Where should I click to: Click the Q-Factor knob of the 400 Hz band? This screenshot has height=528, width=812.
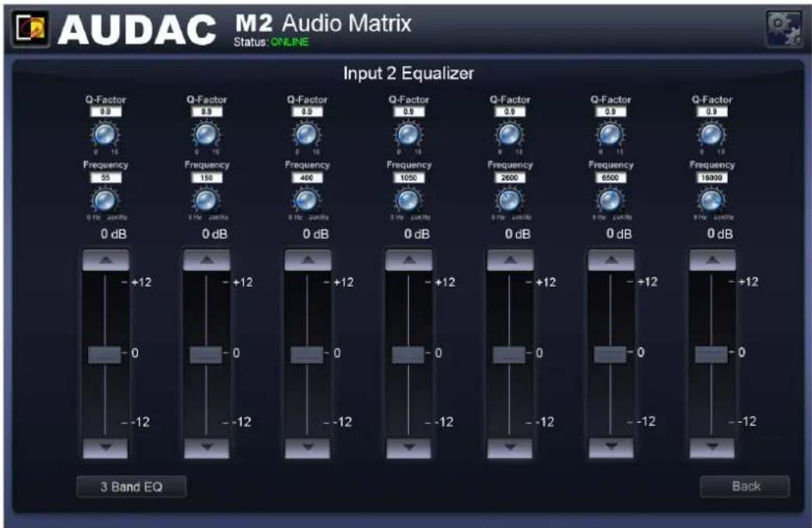click(307, 136)
